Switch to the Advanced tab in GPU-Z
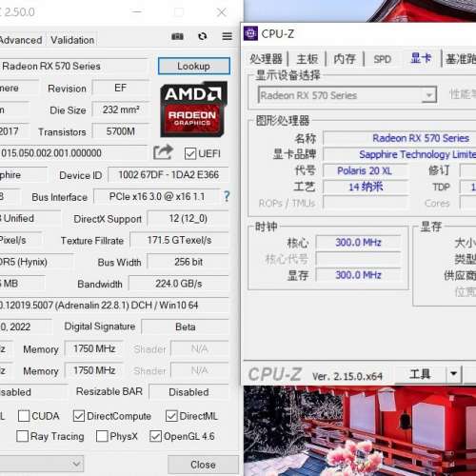The height and width of the screenshot is (476, 476). coord(21,40)
